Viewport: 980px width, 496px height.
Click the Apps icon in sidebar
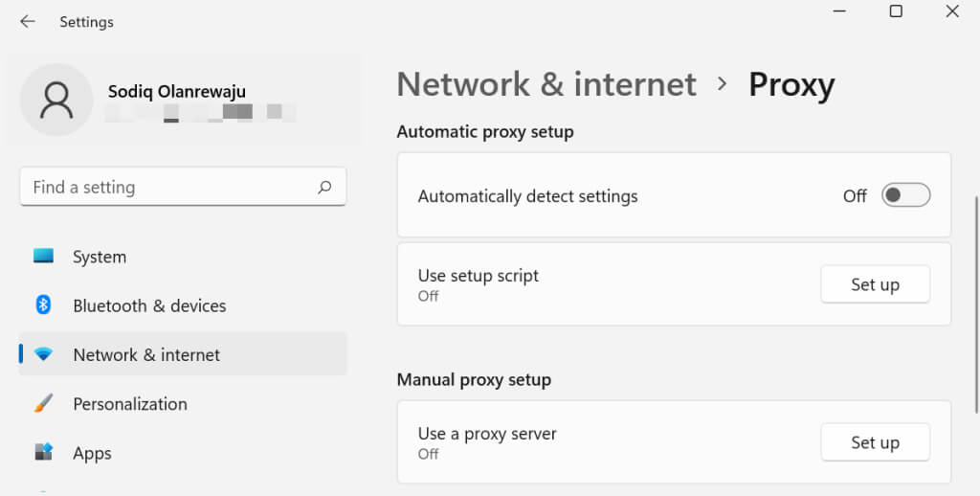pyautogui.click(x=43, y=452)
